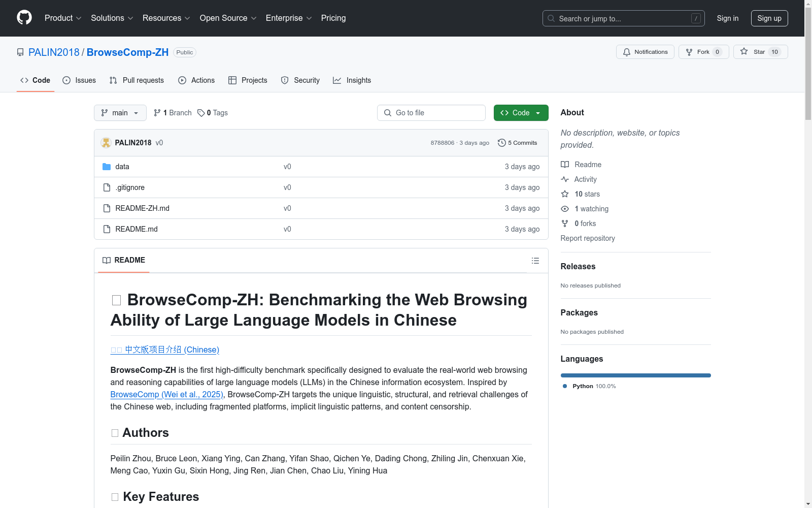Click the Search or jump to field
This screenshot has height=508, width=812.
[x=624, y=18]
